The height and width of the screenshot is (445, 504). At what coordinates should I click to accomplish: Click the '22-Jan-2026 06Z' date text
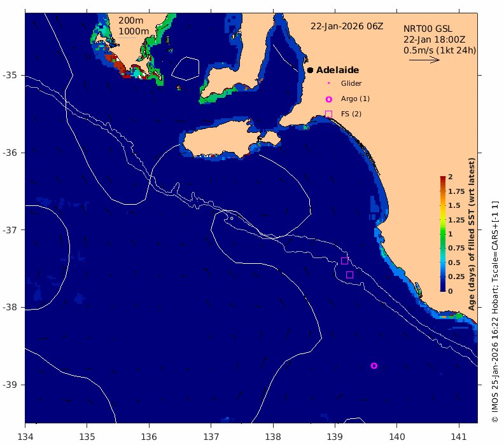pos(347,26)
